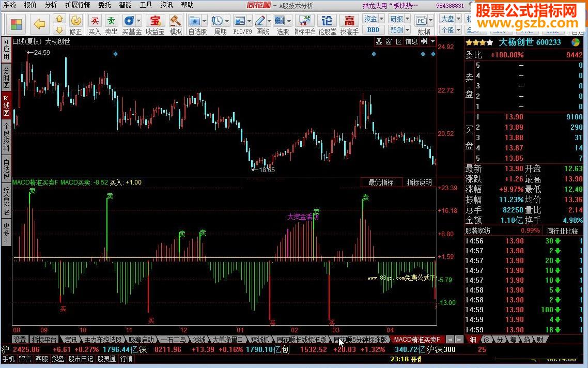Open the 卖出 sell order icon

112,21
